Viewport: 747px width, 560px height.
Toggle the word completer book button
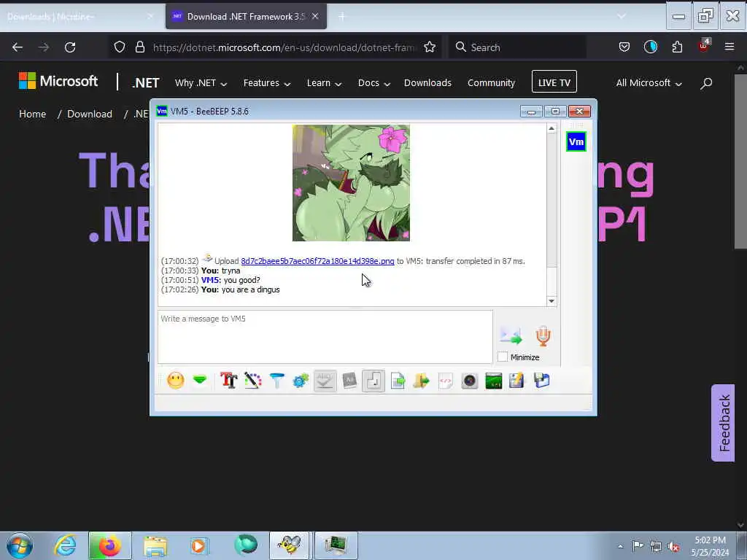tap(349, 381)
